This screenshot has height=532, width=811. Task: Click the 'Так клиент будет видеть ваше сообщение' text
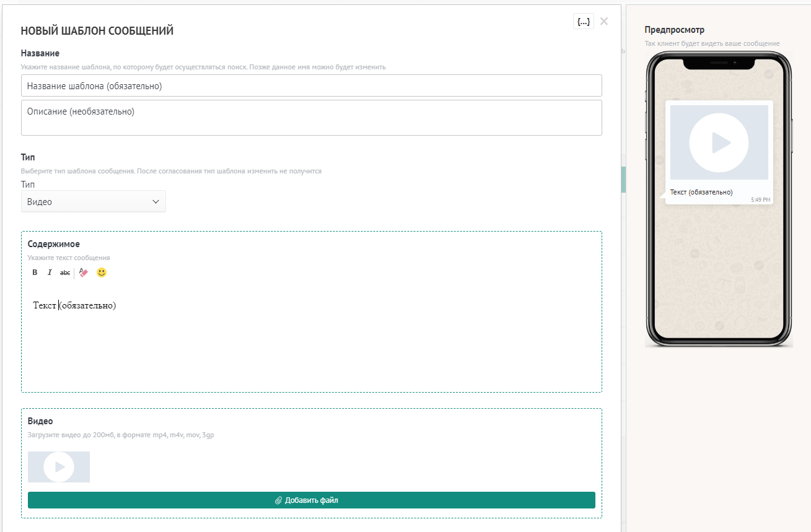(712, 43)
